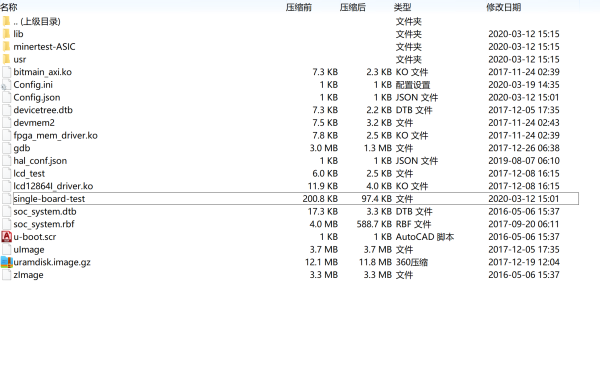
Task: Click the '2019-08-07 06:10' date cell
Action: point(523,160)
